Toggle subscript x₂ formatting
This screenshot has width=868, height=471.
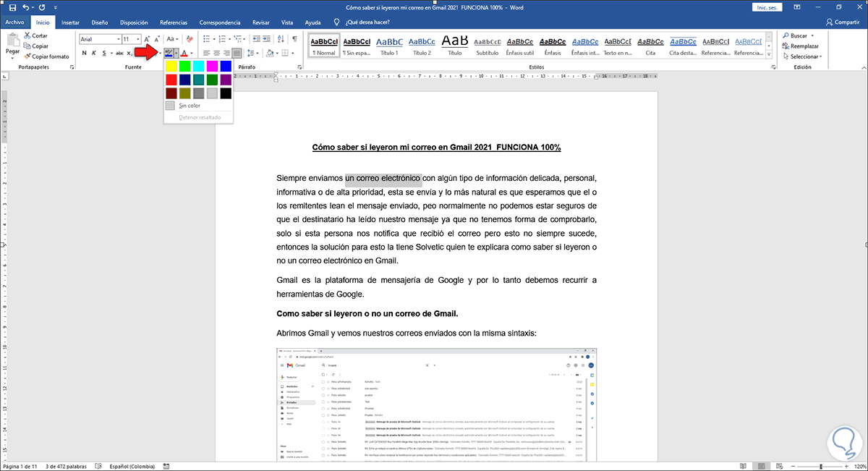[x=131, y=53]
